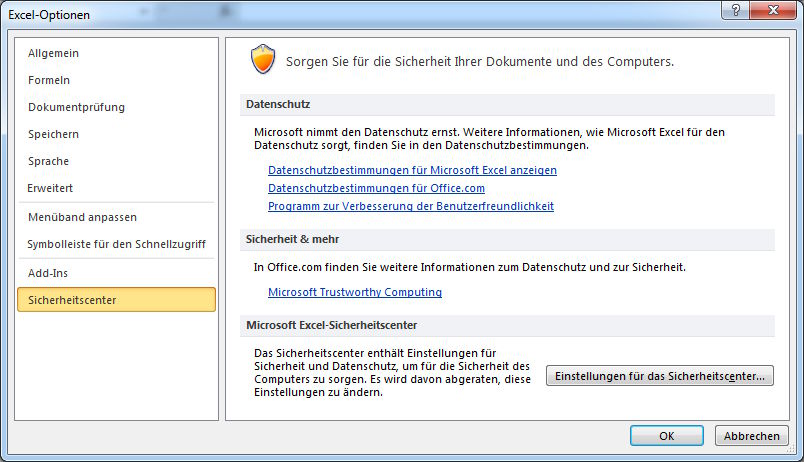Close the Excel-Optionen dialog
Screen dimensions: 804x462
click(773, 10)
